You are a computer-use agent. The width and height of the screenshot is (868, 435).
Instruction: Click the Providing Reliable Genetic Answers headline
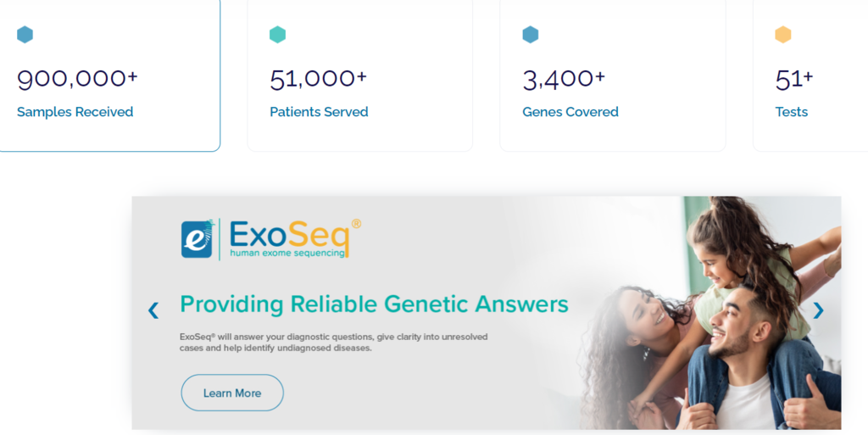tap(374, 304)
